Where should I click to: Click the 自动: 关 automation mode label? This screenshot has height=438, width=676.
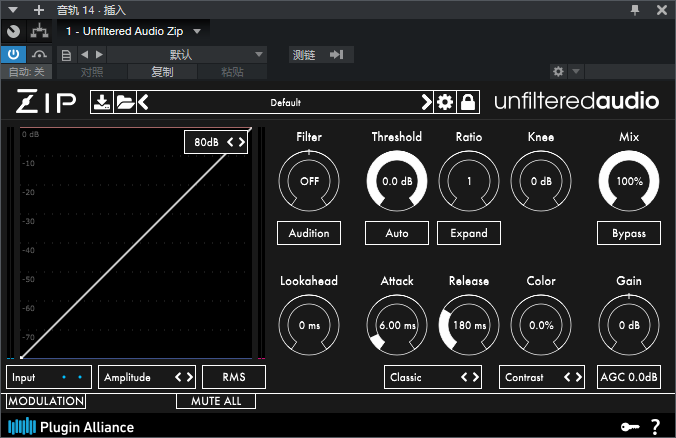27,72
